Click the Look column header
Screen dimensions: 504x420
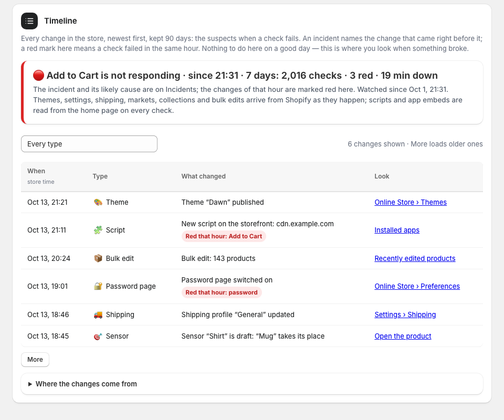(382, 176)
